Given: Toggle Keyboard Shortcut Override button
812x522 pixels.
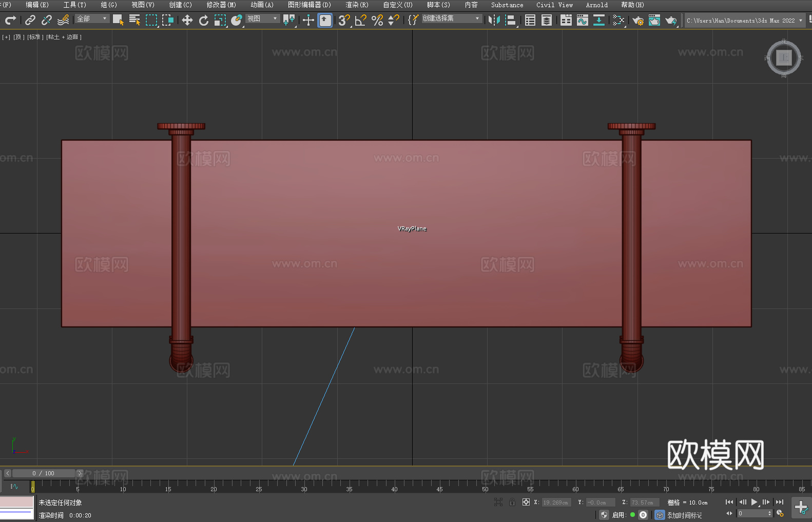Looking at the screenshot, I should (x=325, y=20).
